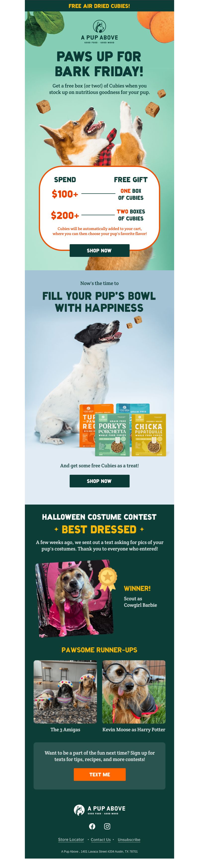199x868 pixels.
Task: Click the Unsubscribe link
Action: click(129, 839)
